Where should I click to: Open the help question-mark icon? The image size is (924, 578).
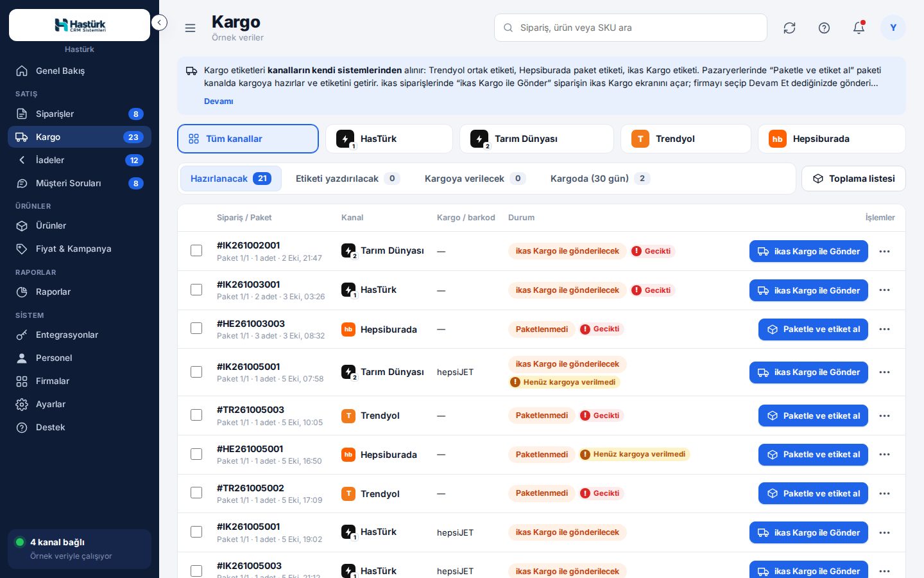(824, 28)
